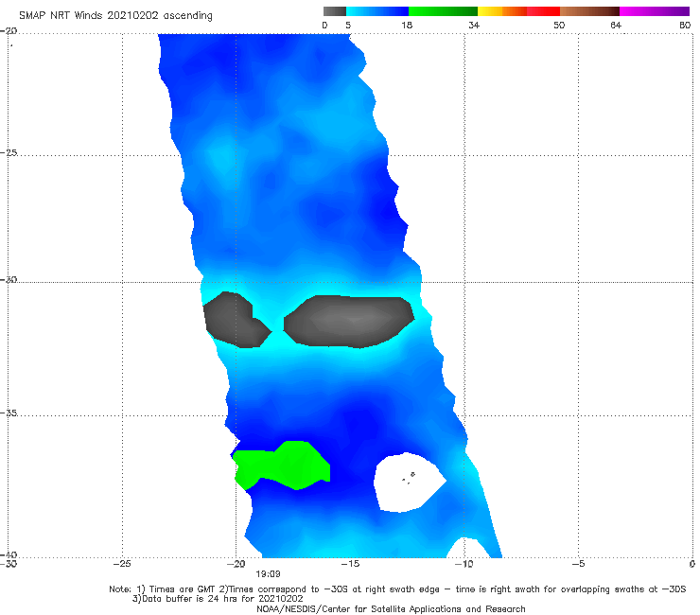Click the swath time label '19:09'

(x=268, y=574)
